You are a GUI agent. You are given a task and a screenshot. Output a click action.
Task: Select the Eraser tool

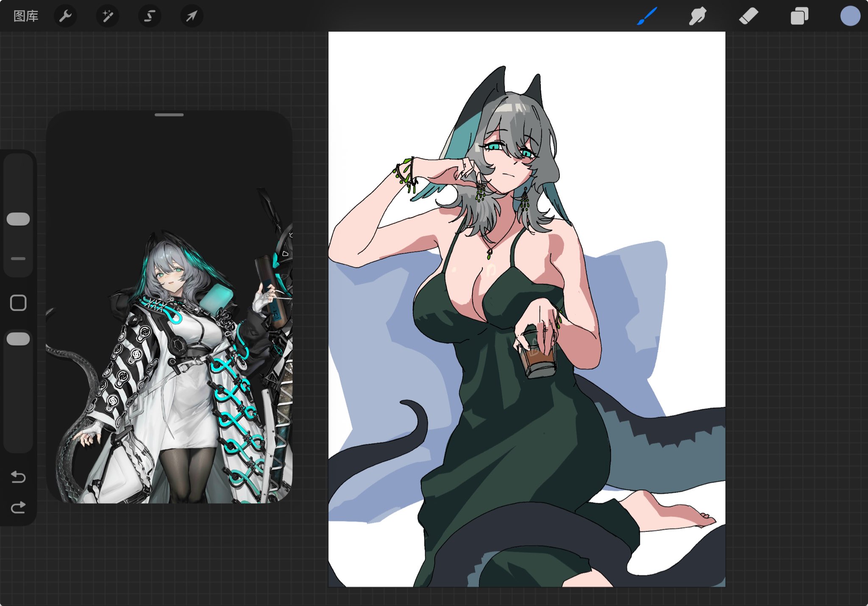748,16
